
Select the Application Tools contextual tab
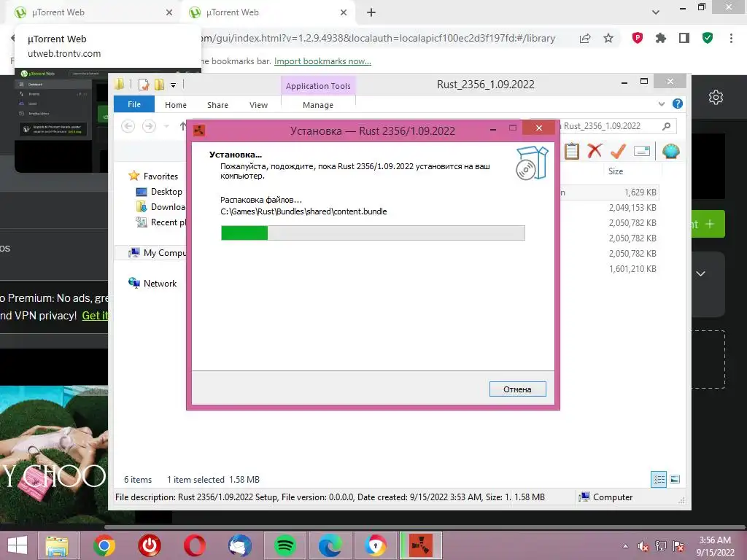point(318,86)
